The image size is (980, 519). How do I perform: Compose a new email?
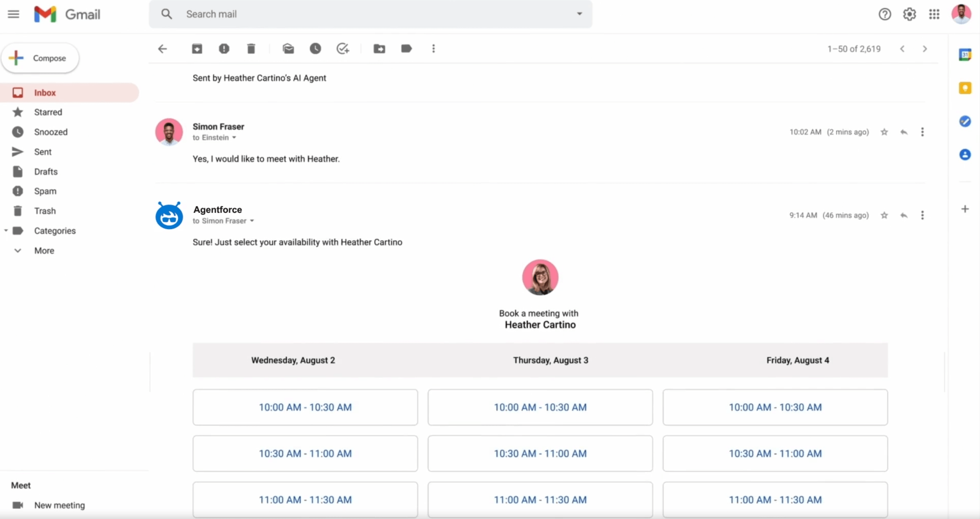40,58
